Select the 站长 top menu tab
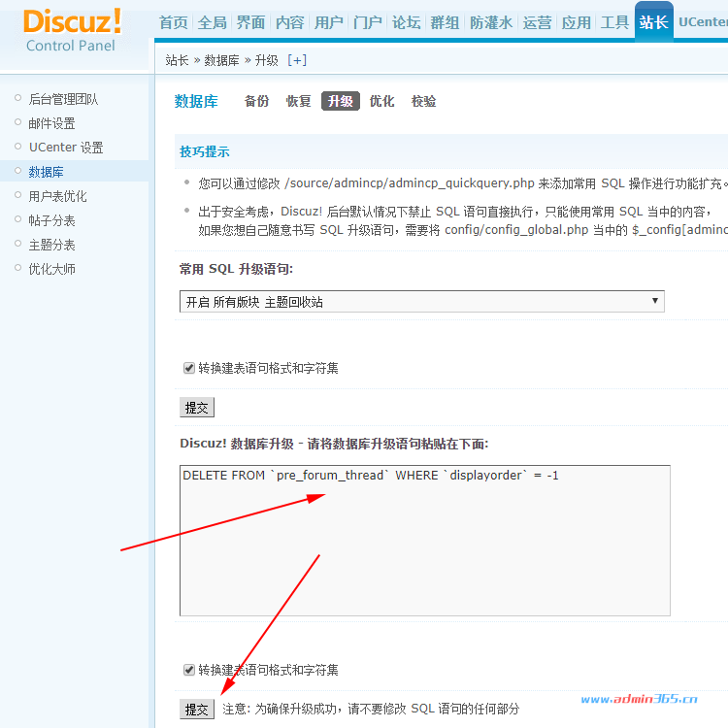Viewport: 728px width, 728px height. click(653, 22)
